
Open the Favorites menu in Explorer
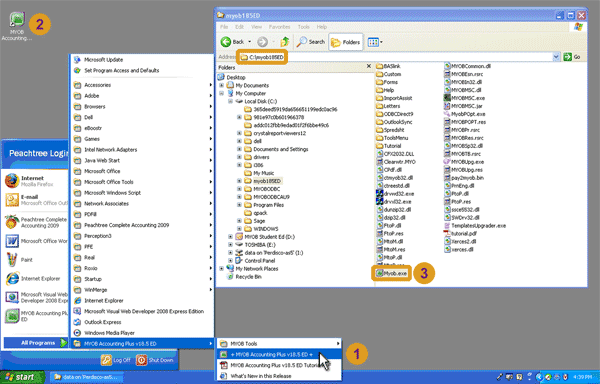[279, 27]
